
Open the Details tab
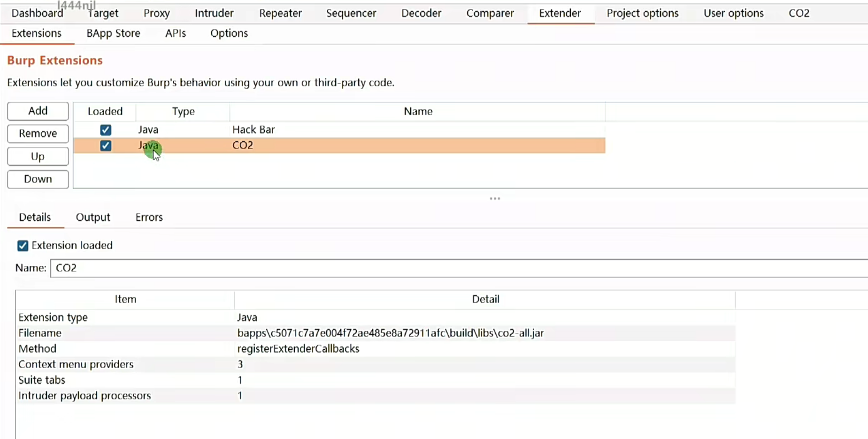coord(35,217)
